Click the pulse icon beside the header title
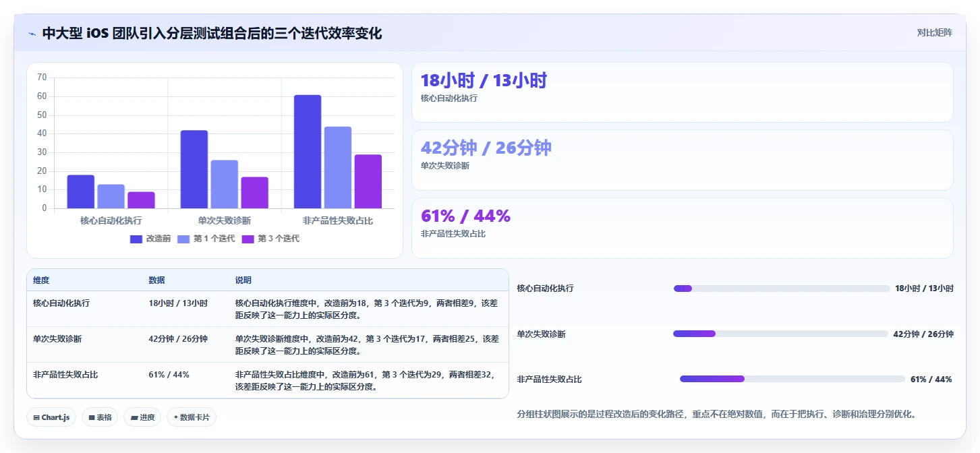The height and width of the screenshot is (453, 980). click(32, 34)
